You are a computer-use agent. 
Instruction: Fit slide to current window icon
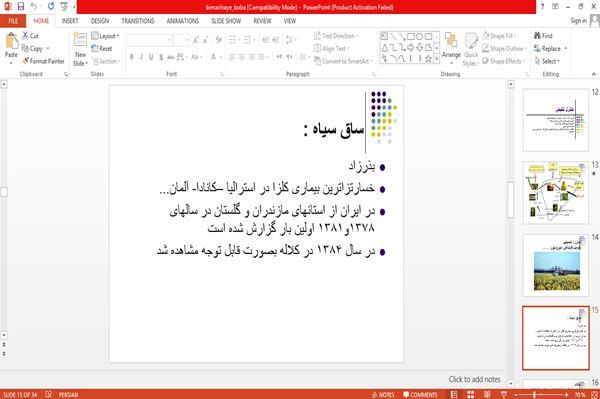594,394
